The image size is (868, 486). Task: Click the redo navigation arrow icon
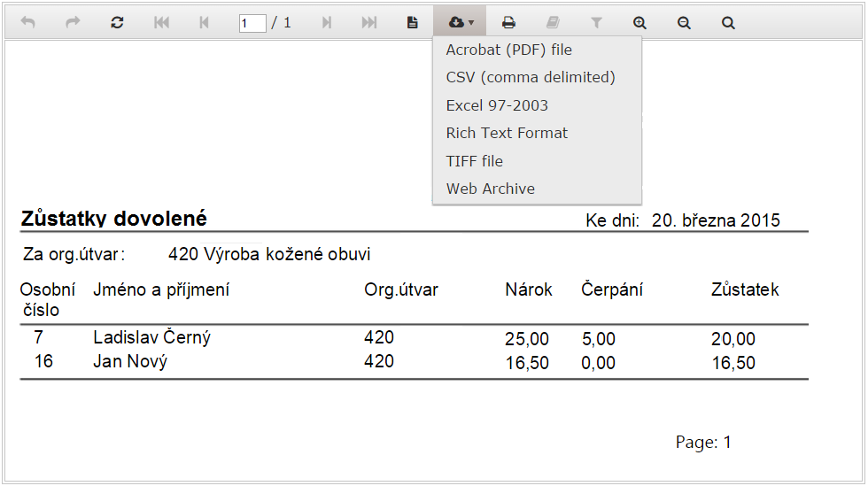click(73, 23)
